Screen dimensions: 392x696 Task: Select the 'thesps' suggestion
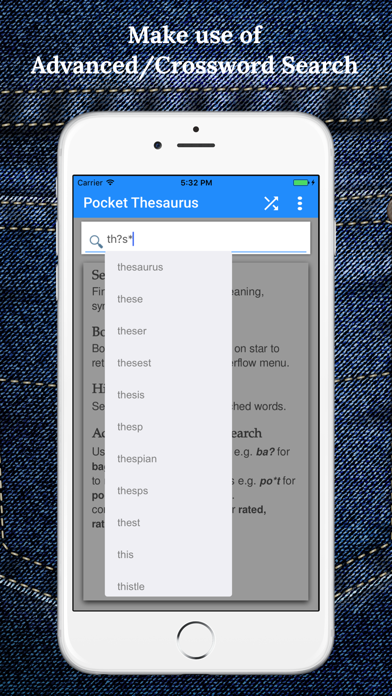(x=168, y=491)
